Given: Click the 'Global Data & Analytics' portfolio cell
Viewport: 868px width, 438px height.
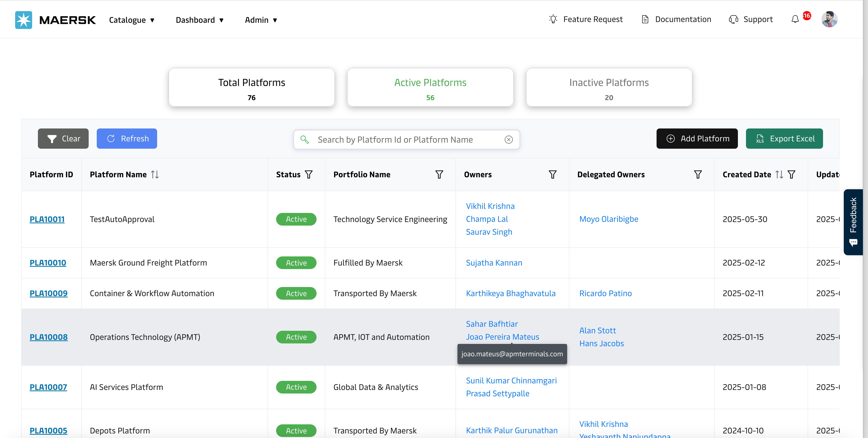Looking at the screenshot, I should (376, 387).
